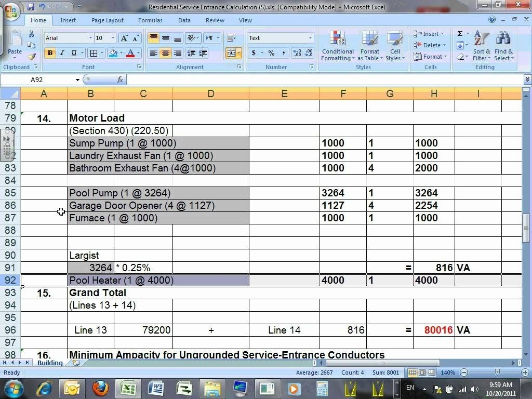Switch to the Formulas ribbon tab

tap(150, 20)
